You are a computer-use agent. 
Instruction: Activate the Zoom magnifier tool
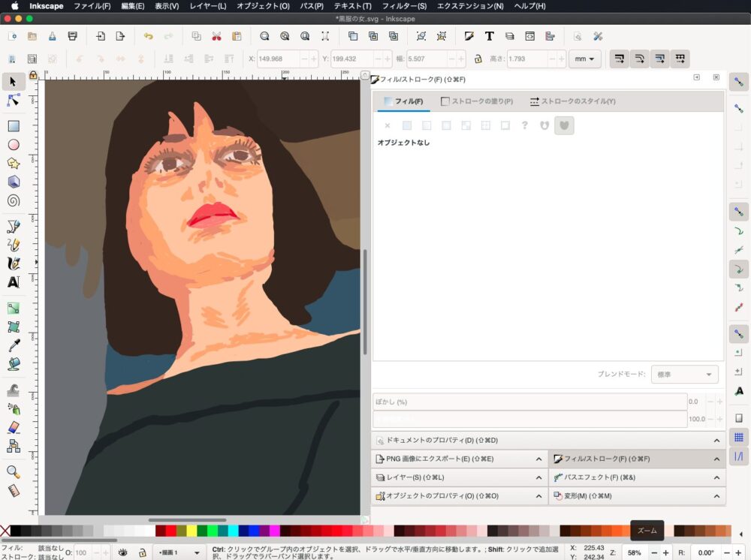(13, 471)
